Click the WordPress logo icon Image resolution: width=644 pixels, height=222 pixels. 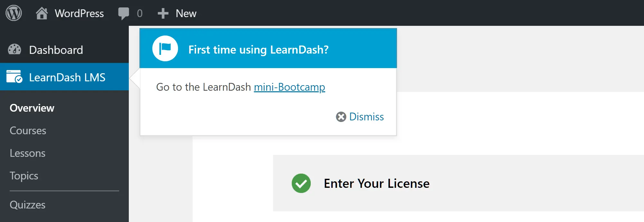coord(14,13)
